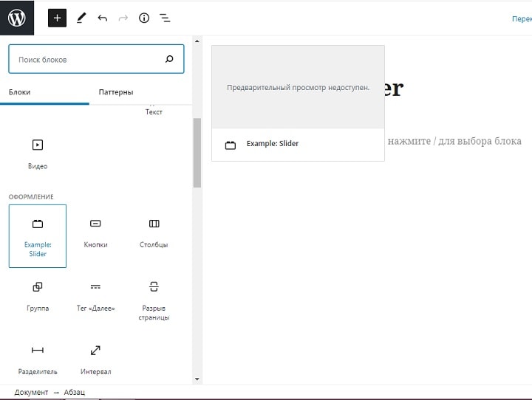This screenshot has width=532, height=400.
Task: Insert the Группа block
Action: 38,299
